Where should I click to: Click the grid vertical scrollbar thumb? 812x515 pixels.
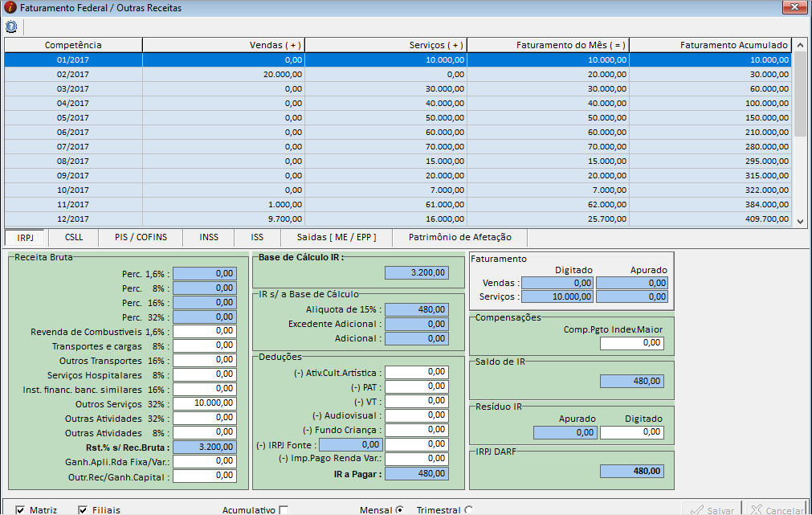[x=800, y=94]
